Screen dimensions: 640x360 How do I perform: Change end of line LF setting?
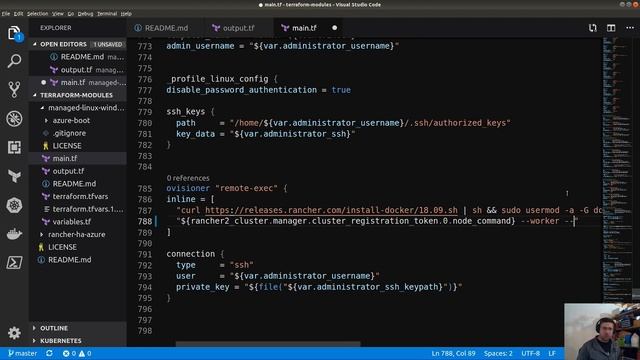(552, 353)
